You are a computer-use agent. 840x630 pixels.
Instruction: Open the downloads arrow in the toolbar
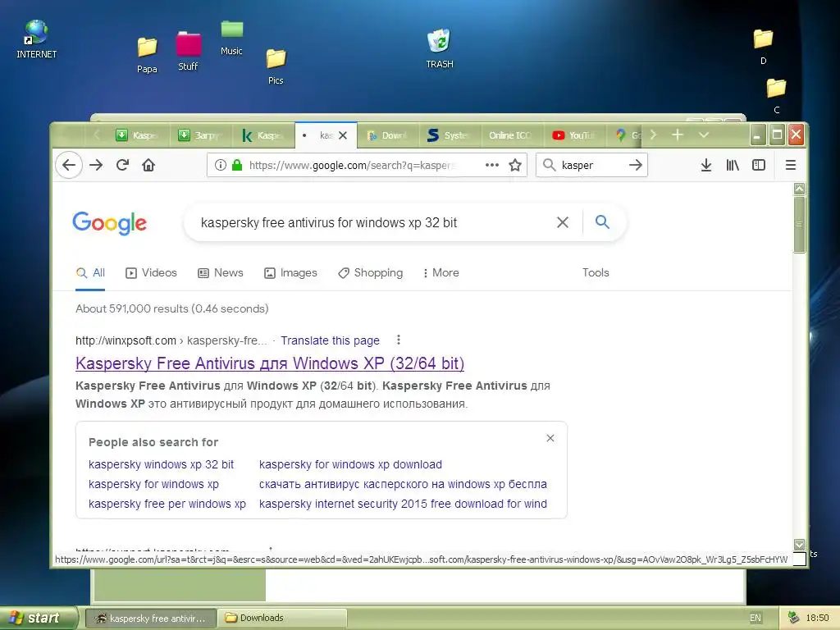[706, 165]
